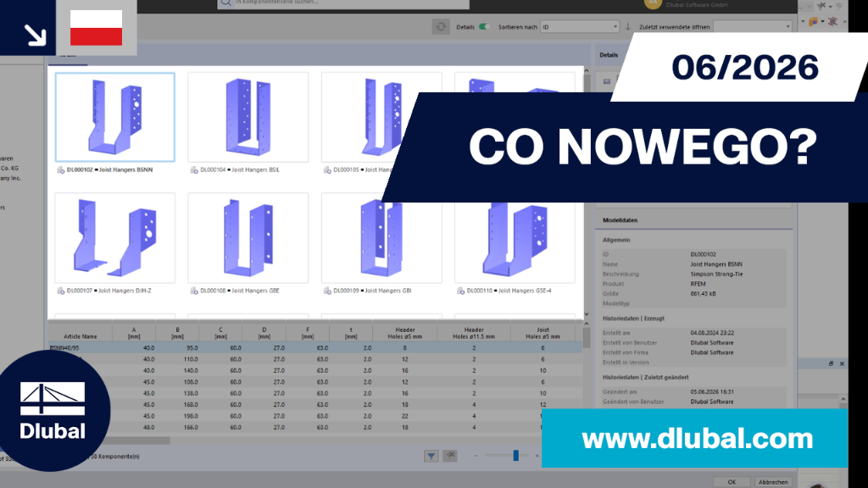
Task: Click the component series search field
Action: (343, 3)
